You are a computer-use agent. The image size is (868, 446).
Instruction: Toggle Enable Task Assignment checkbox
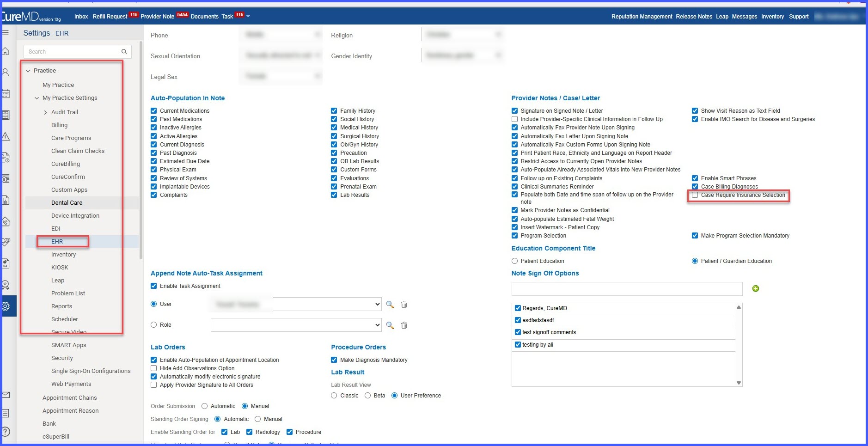click(154, 286)
